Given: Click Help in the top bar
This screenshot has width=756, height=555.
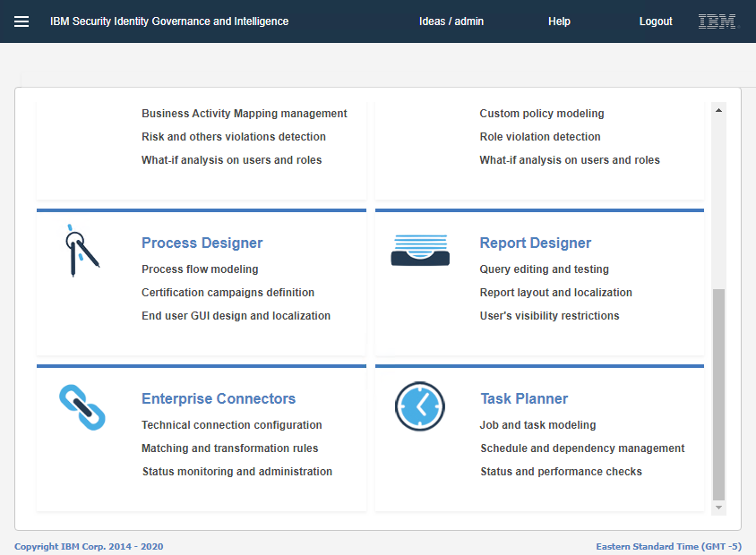Looking at the screenshot, I should coord(559,21).
